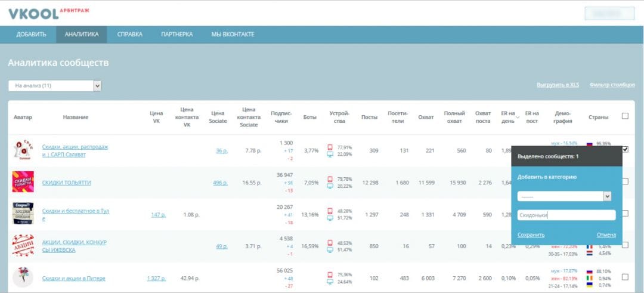Click the Боты column header

pos(309,117)
